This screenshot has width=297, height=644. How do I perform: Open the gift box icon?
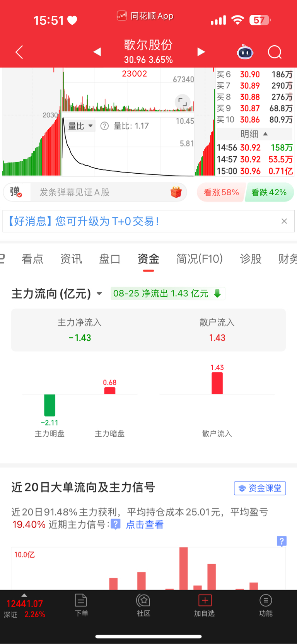click(x=176, y=192)
